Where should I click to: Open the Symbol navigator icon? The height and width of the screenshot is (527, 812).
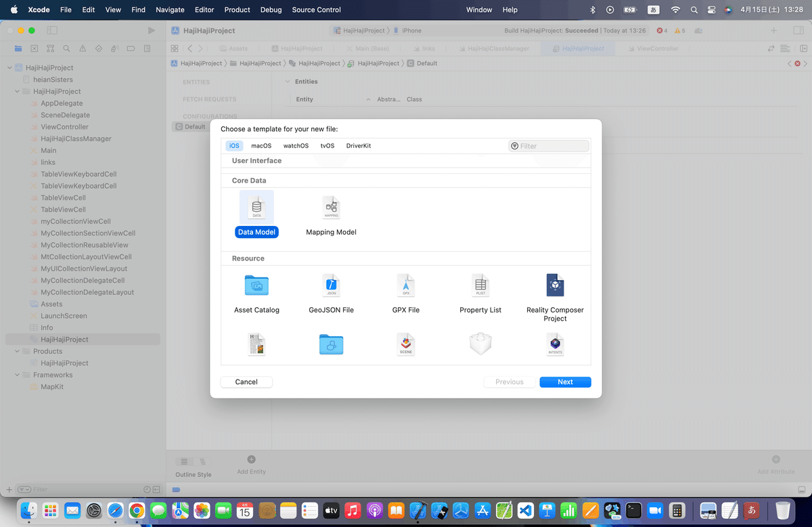point(51,49)
